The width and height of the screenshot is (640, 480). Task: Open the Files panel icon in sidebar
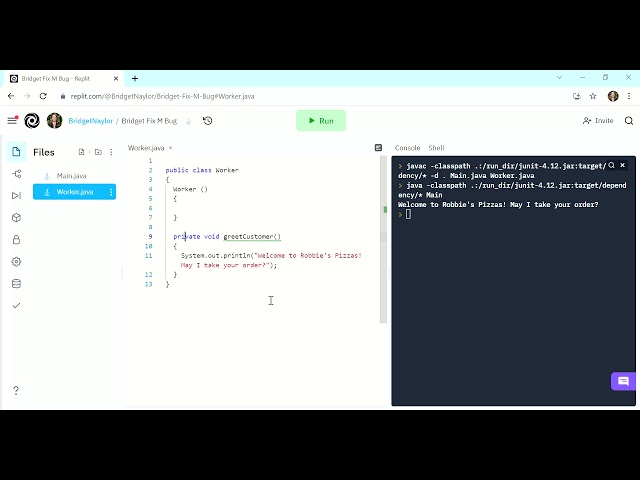pyautogui.click(x=16, y=152)
